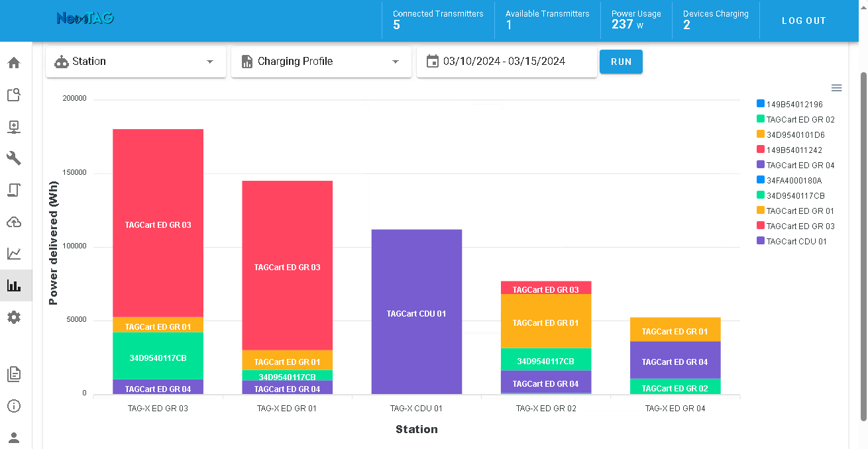
Task: Open the Charging Profile dropdown
Action: coord(321,62)
